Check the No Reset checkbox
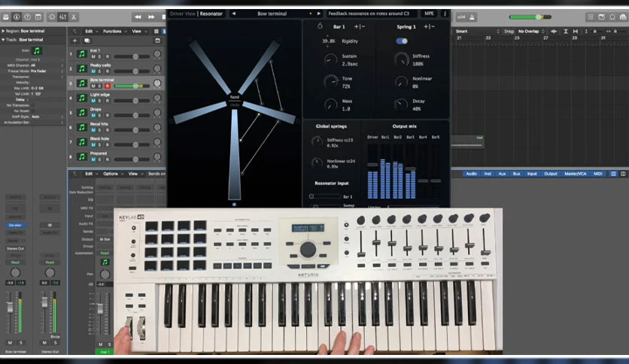The width and height of the screenshot is (629, 364). coord(33,111)
